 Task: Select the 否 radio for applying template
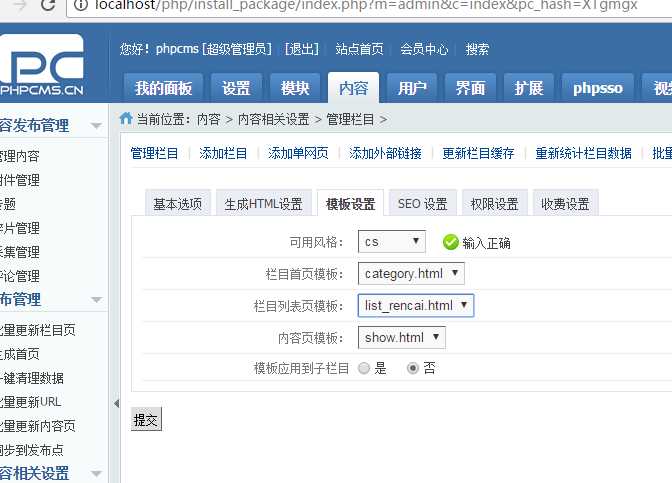413,368
